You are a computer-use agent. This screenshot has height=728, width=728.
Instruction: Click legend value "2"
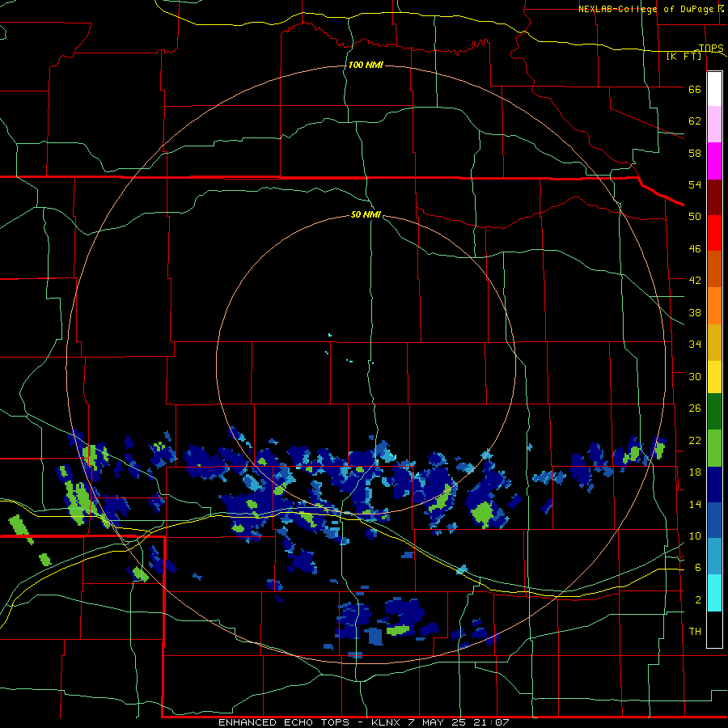(x=697, y=599)
